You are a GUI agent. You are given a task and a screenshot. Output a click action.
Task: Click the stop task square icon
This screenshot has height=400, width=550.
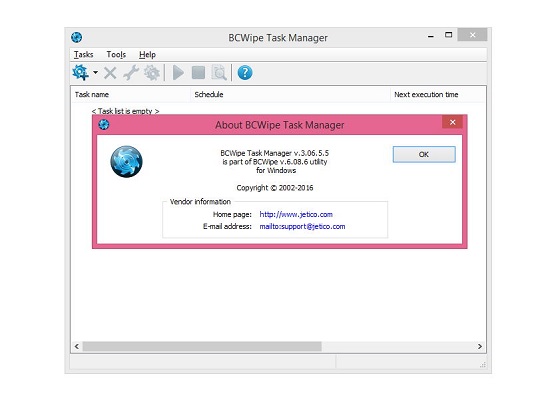[199, 73]
